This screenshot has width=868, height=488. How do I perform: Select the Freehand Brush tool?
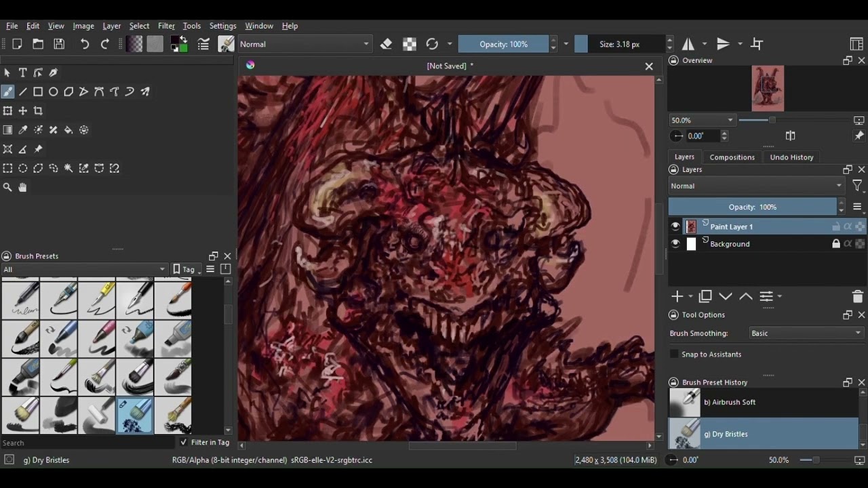(7, 91)
